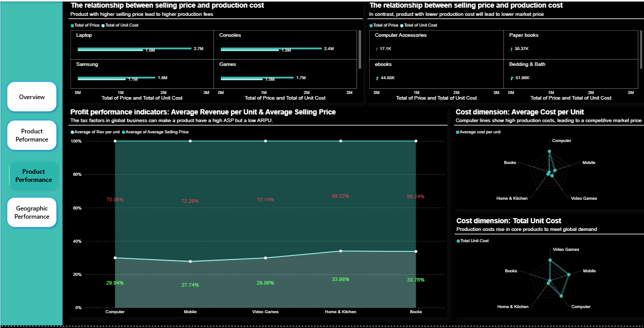Click the Average cost per unit legend marker

point(458,132)
